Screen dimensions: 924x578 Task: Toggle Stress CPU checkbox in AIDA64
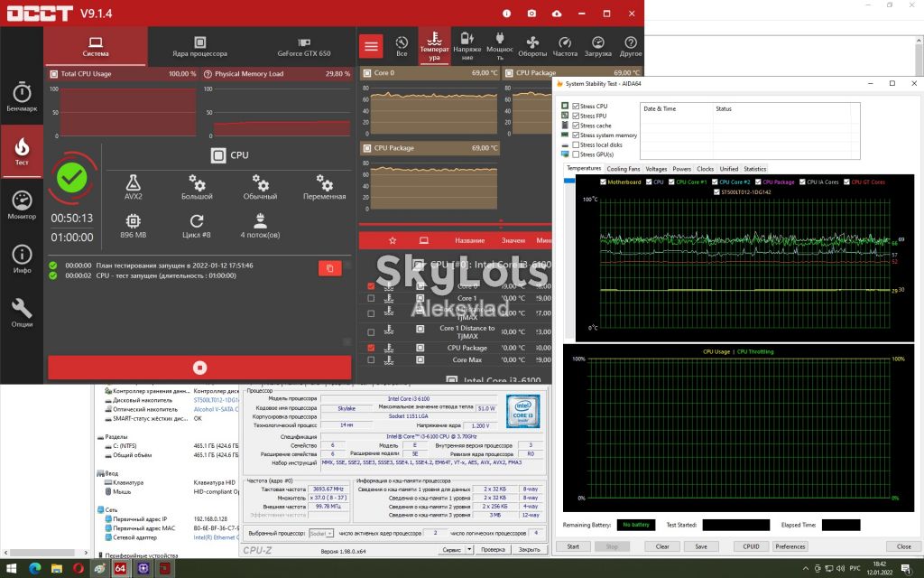576,107
